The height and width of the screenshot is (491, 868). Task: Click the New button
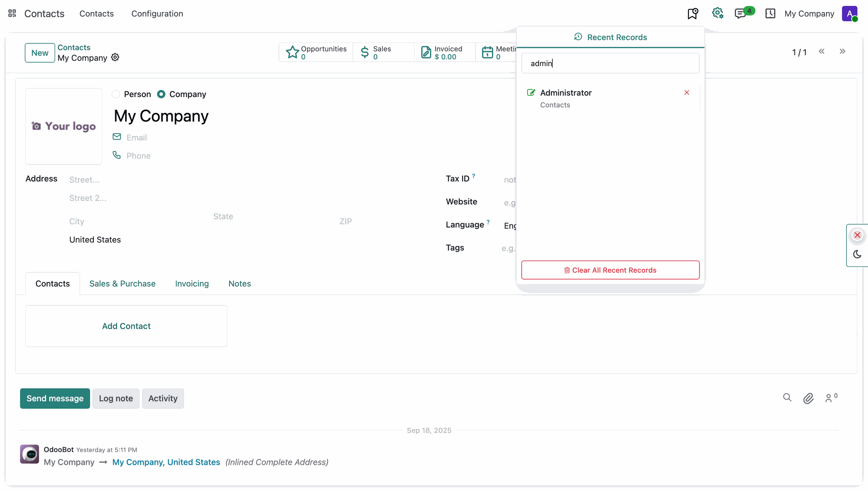(40, 53)
